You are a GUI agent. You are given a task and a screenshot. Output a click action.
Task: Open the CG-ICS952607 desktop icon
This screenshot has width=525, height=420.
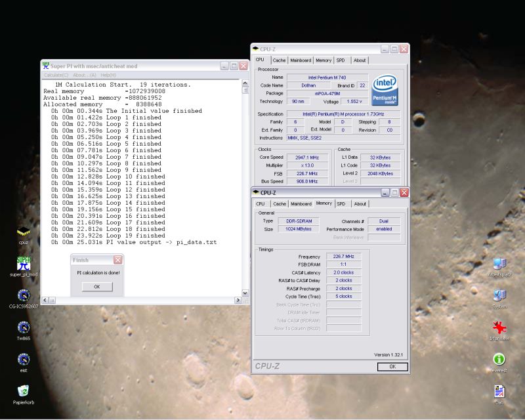24,299
